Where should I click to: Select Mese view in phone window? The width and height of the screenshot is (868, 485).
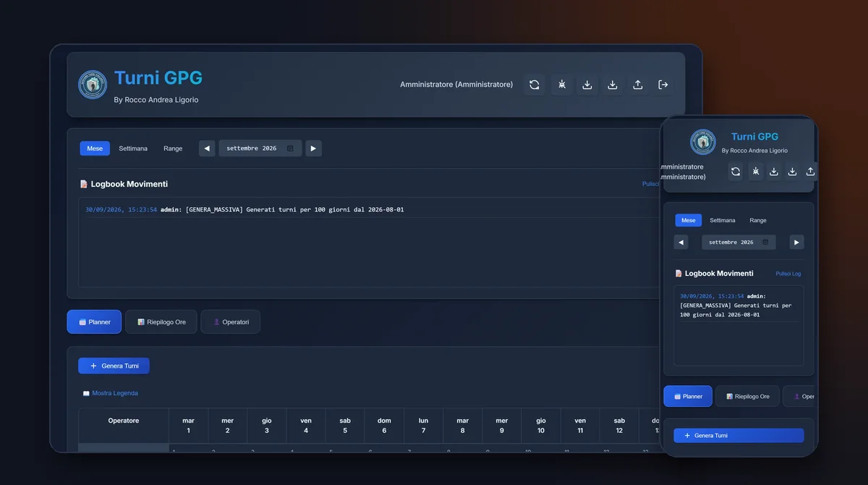tap(689, 220)
